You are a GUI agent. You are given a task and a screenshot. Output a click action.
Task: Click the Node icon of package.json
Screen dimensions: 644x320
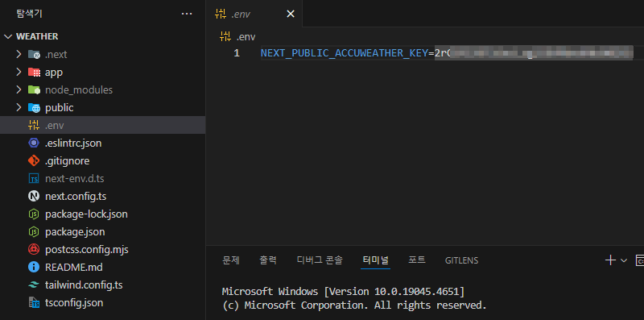(34, 231)
